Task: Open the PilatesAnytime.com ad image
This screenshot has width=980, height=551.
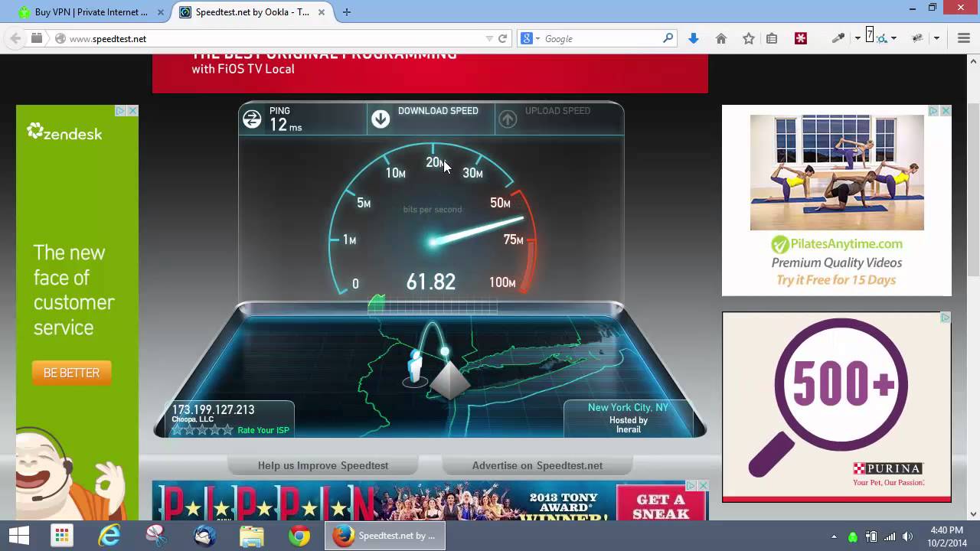Action: (x=837, y=172)
